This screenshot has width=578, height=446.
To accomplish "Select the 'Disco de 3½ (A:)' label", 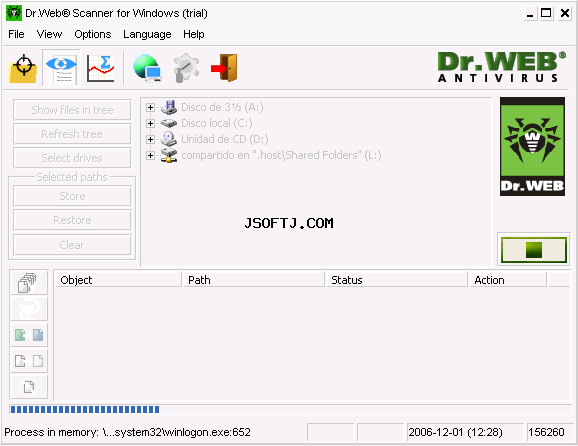I will 222,107.
